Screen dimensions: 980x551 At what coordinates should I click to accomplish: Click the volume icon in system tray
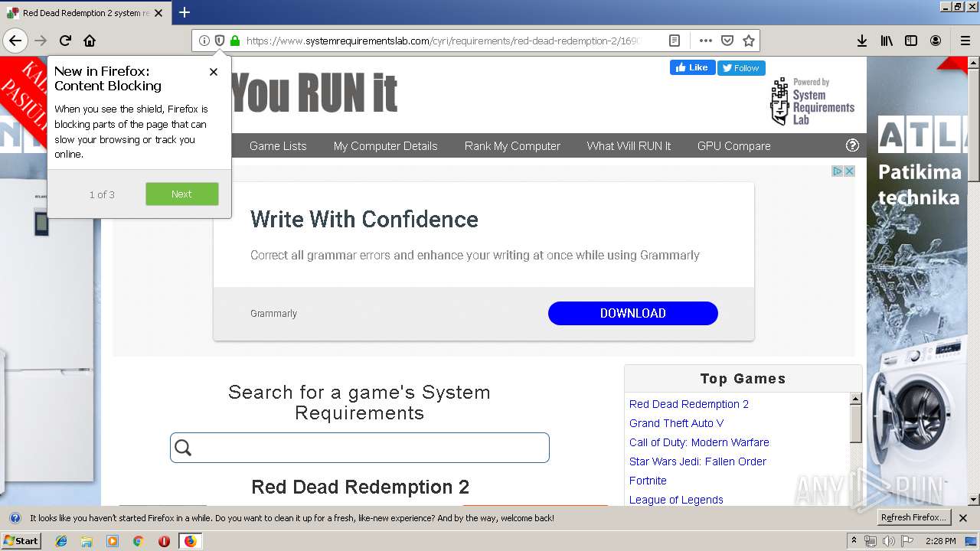pos(888,541)
